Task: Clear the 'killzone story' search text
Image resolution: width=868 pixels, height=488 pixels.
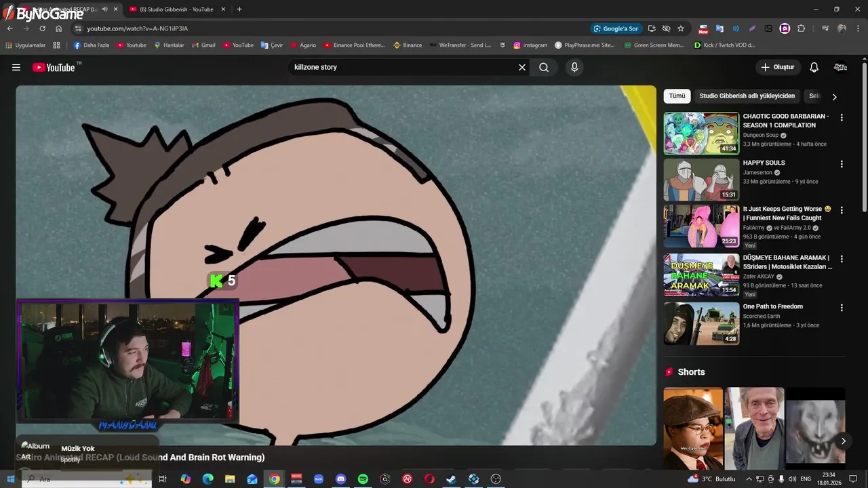Action: pos(522,67)
